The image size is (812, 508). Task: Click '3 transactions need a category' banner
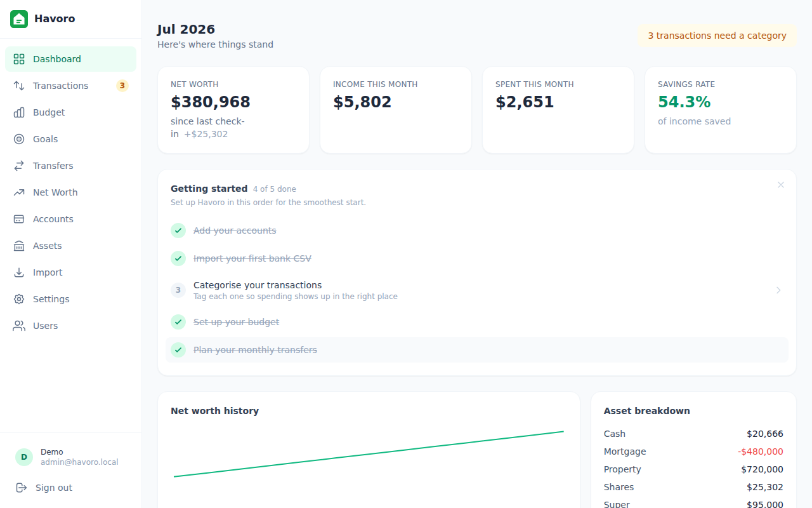coord(717,36)
